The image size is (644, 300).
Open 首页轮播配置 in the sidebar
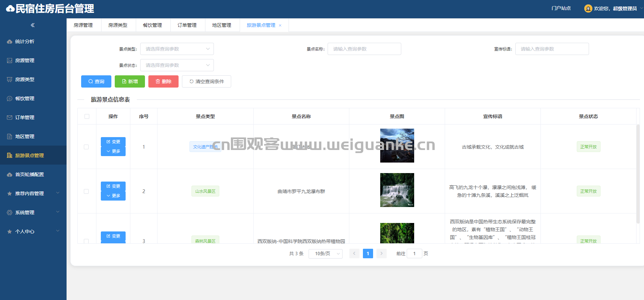click(x=33, y=174)
